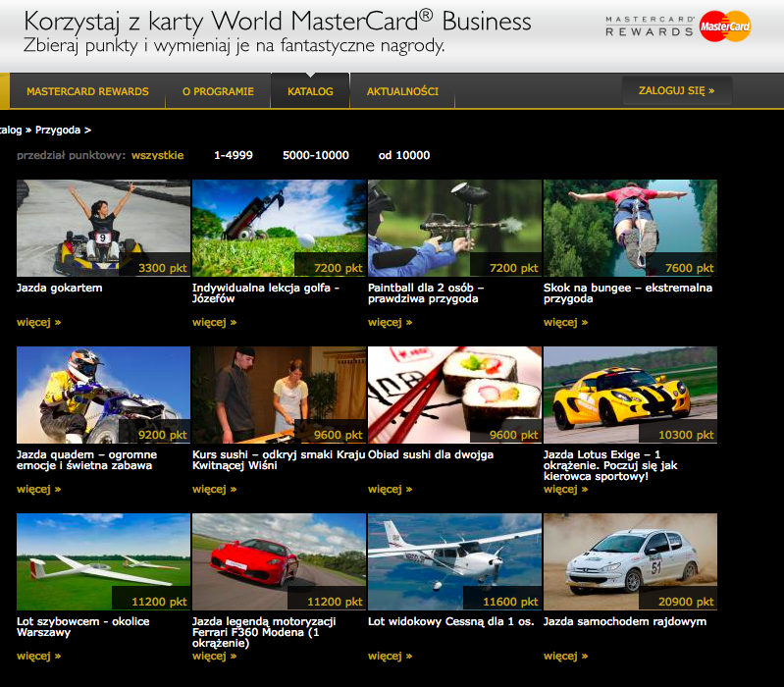784x687 pixels.
Task: Open the sushi course thumbnail
Action: (x=279, y=395)
